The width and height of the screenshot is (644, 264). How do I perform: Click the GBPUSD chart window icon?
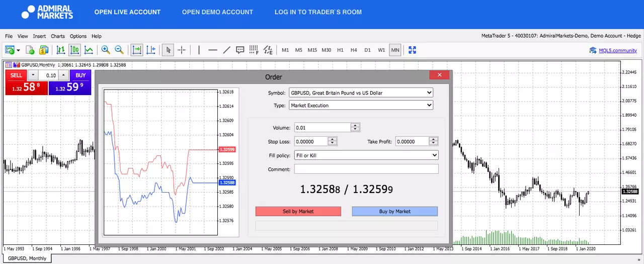coord(9,64)
